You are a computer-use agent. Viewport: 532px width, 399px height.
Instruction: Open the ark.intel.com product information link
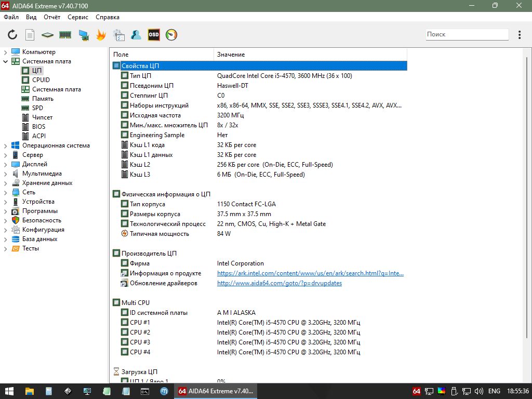[x=310, y=273]
